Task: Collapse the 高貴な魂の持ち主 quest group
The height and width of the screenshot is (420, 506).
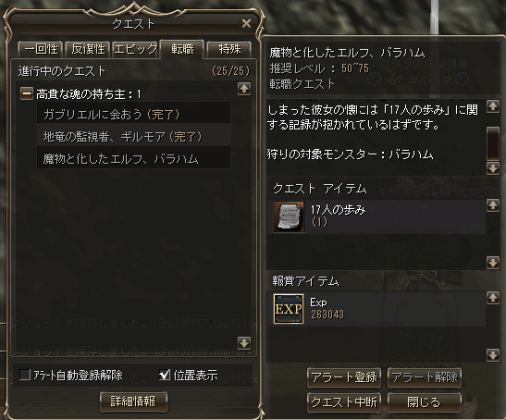Action: click(27, 94)
